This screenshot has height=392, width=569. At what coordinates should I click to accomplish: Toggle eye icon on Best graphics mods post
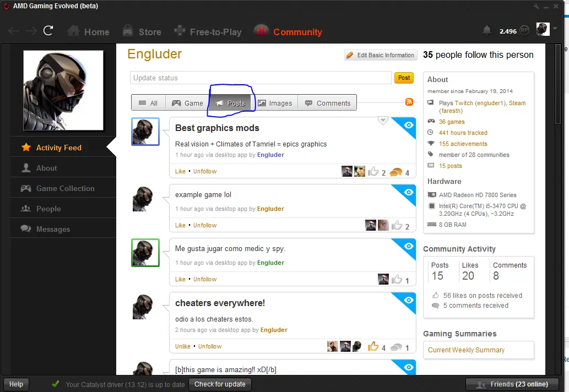[x=409, y=125]
